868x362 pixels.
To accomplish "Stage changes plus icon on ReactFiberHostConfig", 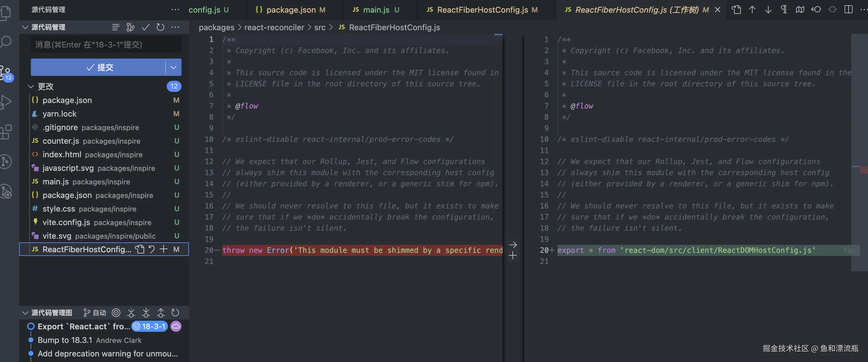I will (x=164, y=249).
